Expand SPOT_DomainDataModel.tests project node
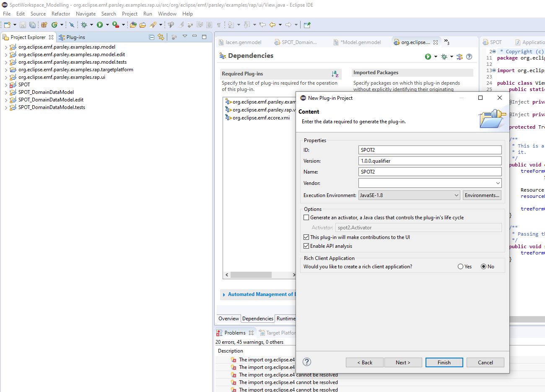 6,107
